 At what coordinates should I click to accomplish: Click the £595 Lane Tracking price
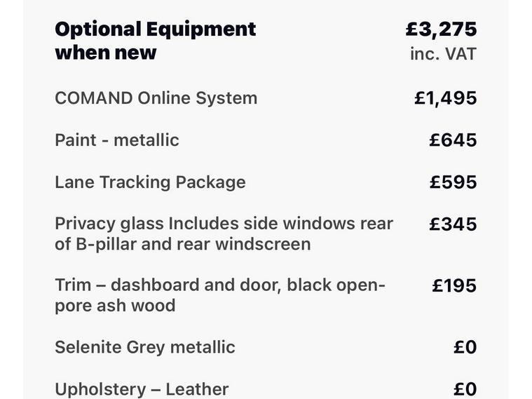click(453, 182)
